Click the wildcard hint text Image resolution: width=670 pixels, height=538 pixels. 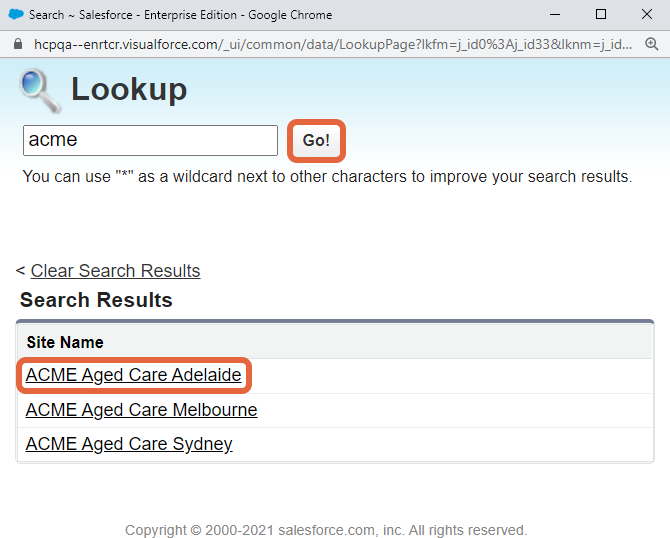327,176
